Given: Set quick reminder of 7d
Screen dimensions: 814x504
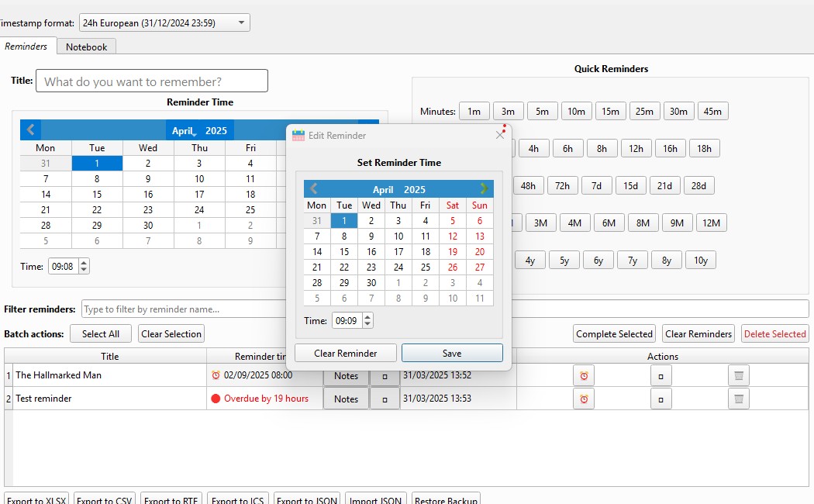Looking at the screenshot, I should 596,185.
